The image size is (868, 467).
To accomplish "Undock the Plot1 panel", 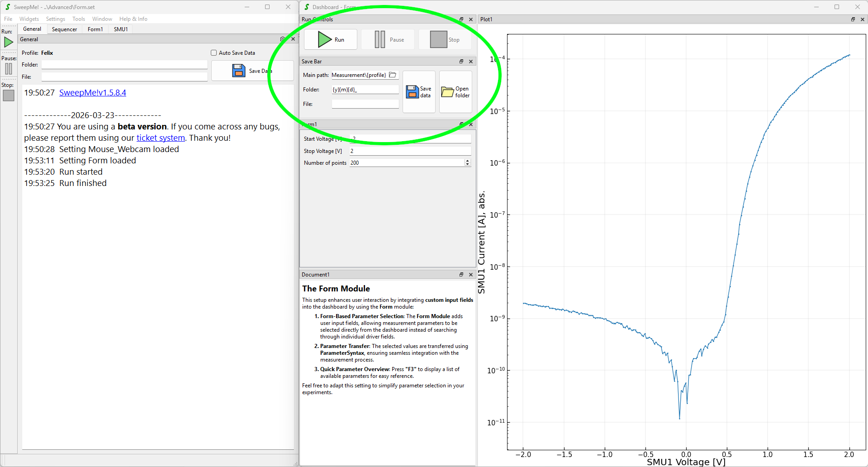I will coord(853,19).
